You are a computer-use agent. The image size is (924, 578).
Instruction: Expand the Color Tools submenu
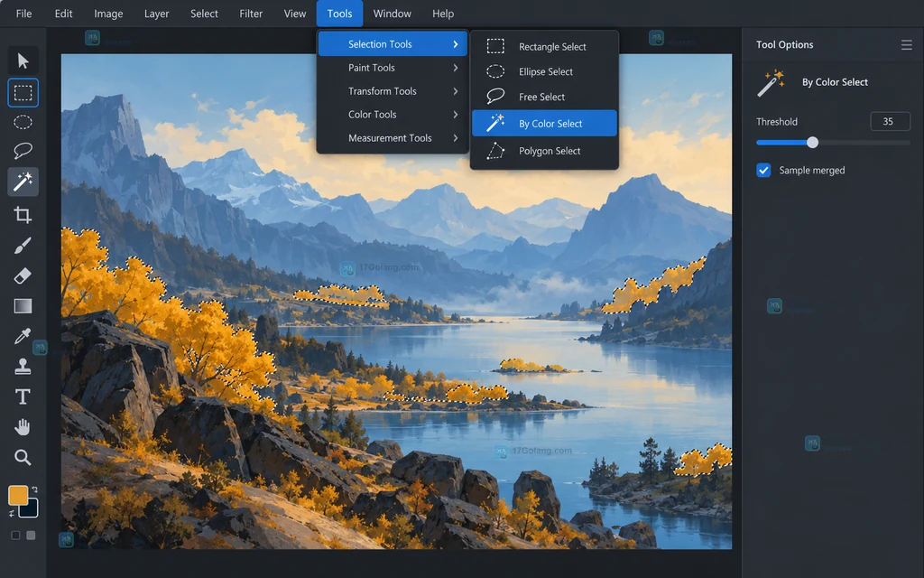tap(393, 115)
